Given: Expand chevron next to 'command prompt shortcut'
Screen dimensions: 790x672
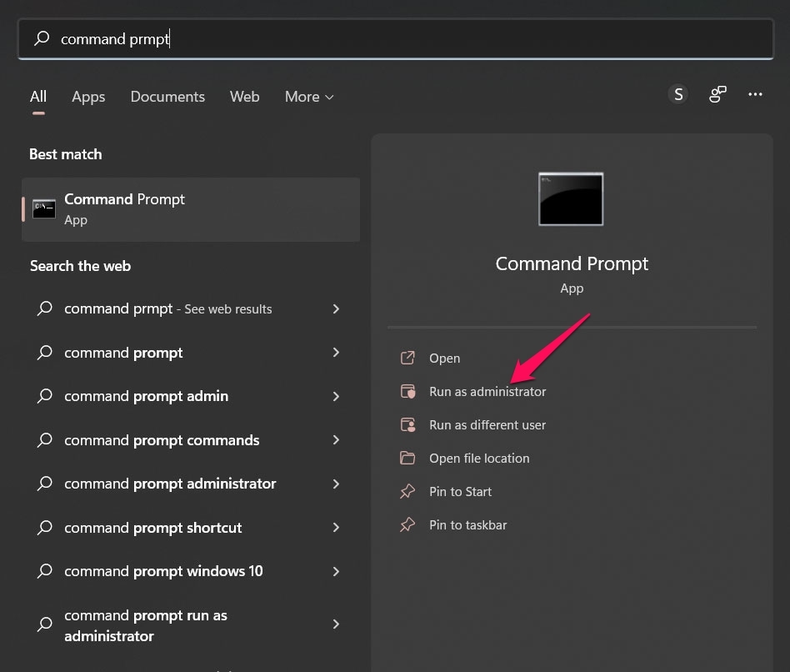Looking at the screenshot, I should (x=336, y=528).
